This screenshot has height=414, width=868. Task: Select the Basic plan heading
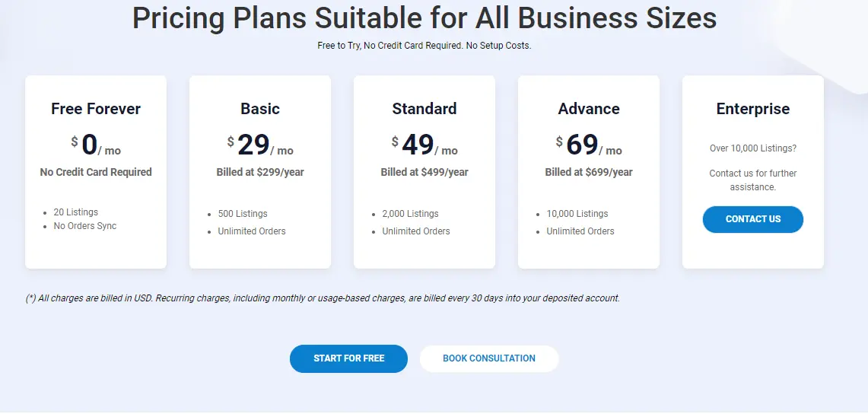tap(260, 109)
